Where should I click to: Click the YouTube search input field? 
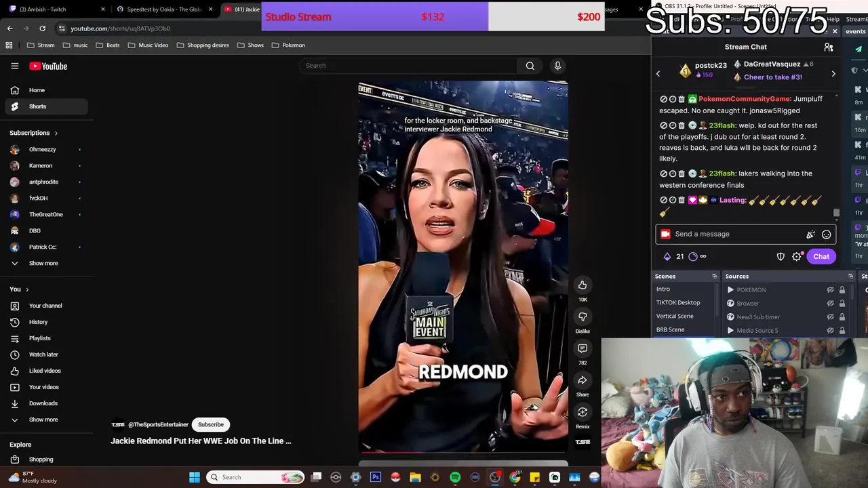[x=407, y=66]
